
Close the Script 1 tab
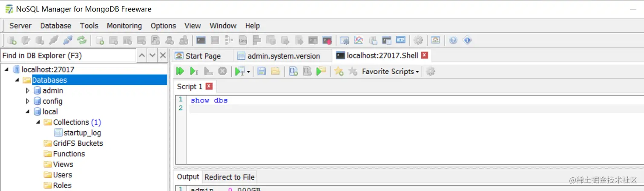tap(209, 86)
